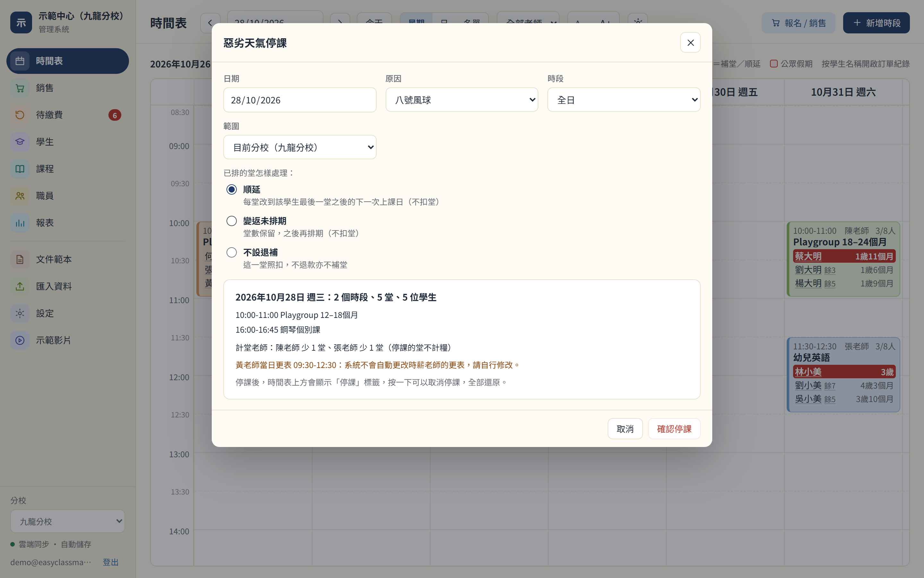Click the red 6 badge on 待繳費

[115, 115]
